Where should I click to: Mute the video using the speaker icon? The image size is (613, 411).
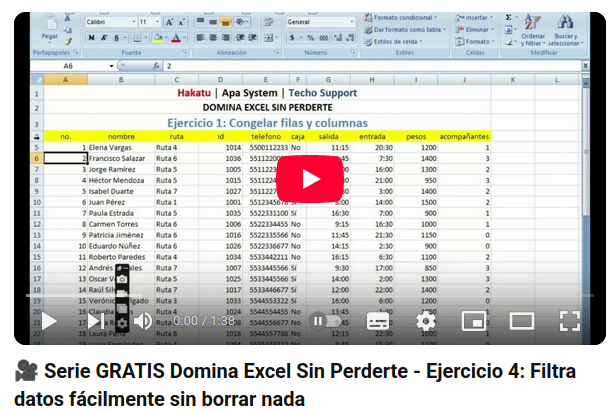[143, 321]
